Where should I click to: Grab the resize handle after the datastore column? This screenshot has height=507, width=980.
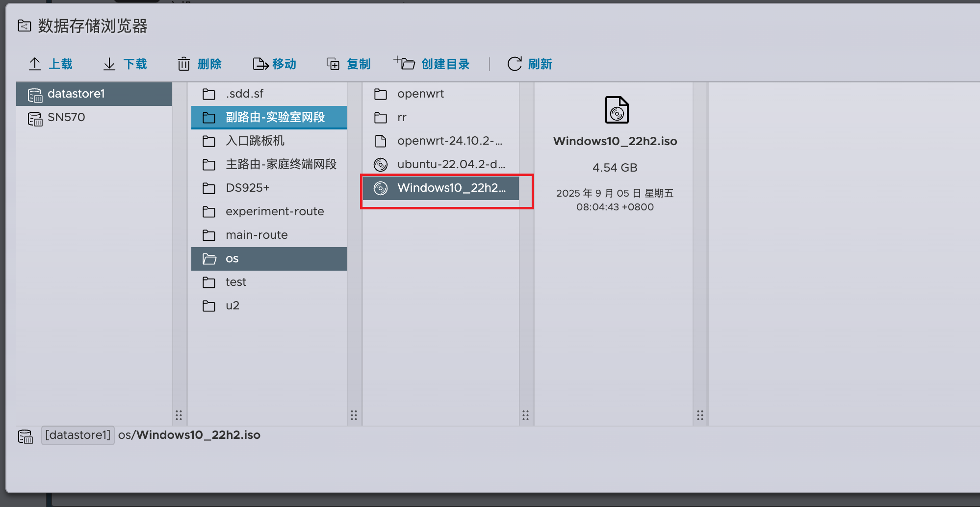pyautogui.click(x=179, y=415)
